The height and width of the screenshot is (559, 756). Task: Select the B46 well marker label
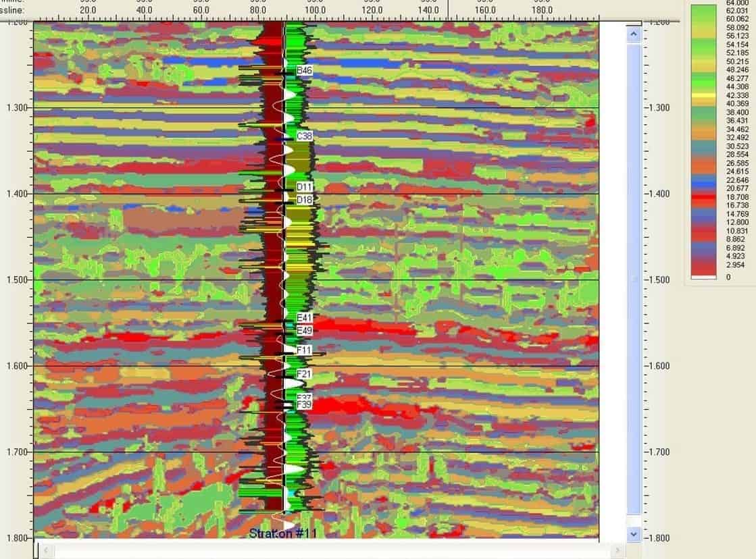(304, 70)
